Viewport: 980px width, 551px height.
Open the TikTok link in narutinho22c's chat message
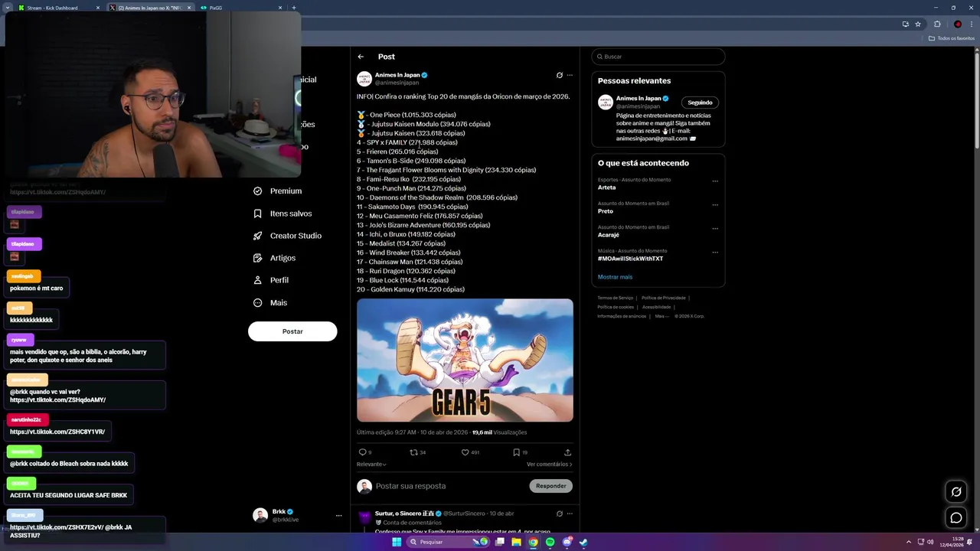(x=57, y=432)
